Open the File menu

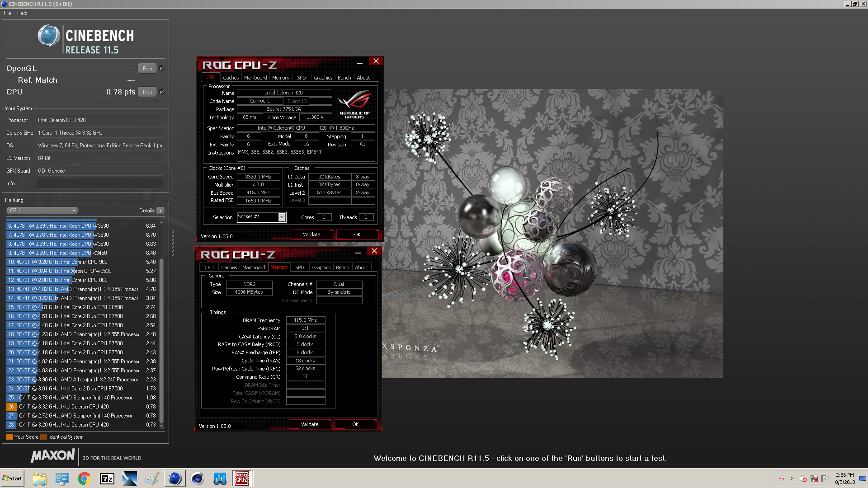(x=7, y=13)
